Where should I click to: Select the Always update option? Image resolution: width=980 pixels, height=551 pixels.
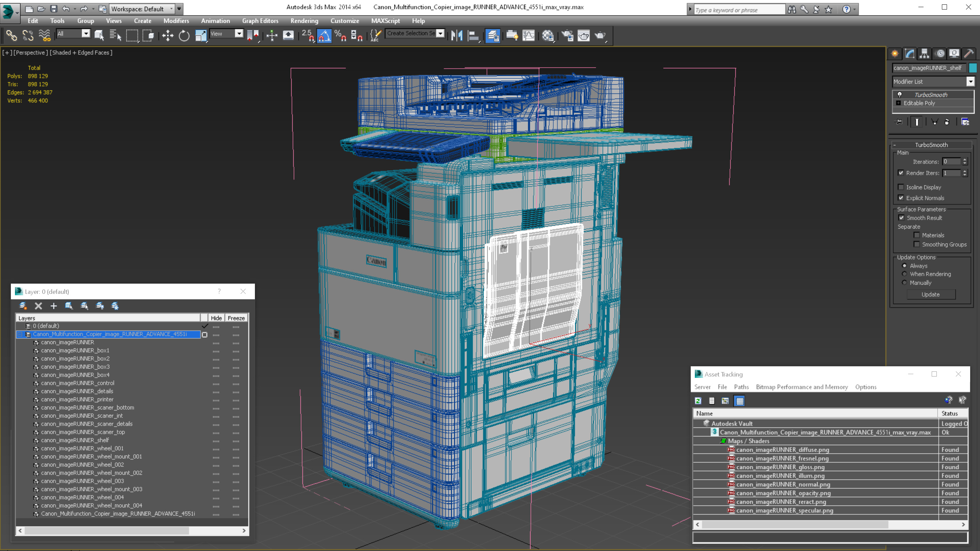point(904,266)
